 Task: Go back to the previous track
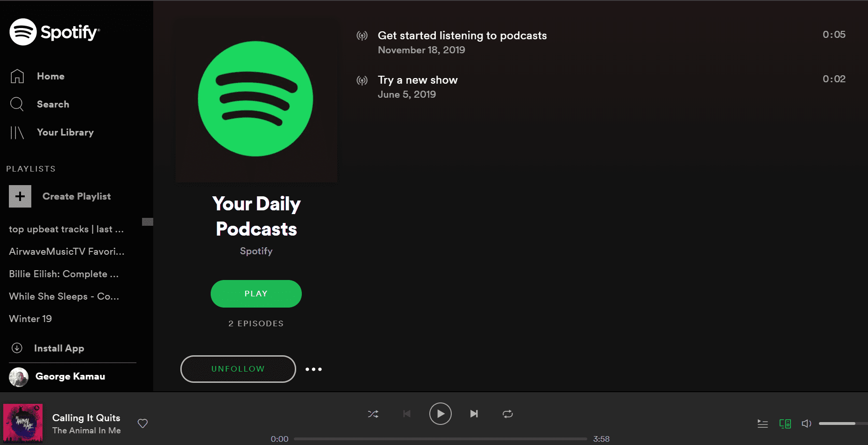(x=407, y=414)
